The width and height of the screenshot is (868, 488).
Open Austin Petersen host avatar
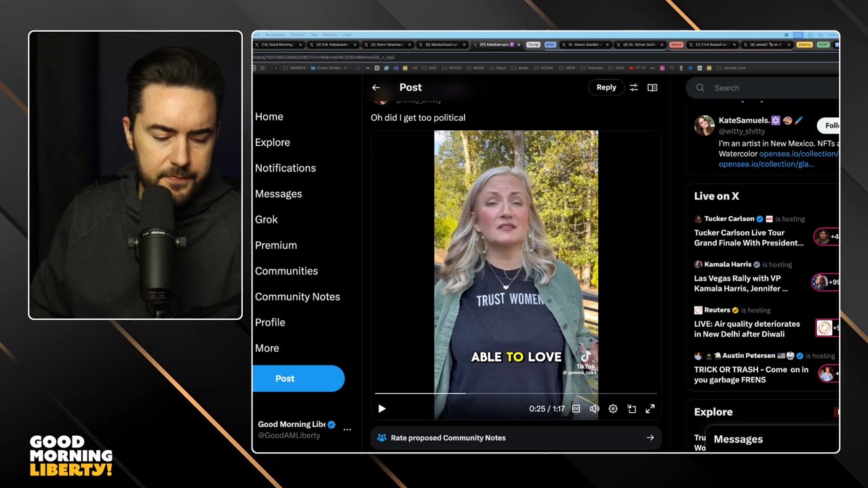pyautogui.click(x=698, y=356)
